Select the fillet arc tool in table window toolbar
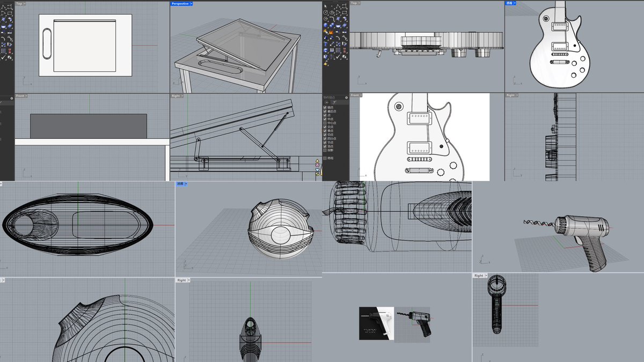This screenshot has width=644, height=362. pyautogui.click(x=3, y=39)
